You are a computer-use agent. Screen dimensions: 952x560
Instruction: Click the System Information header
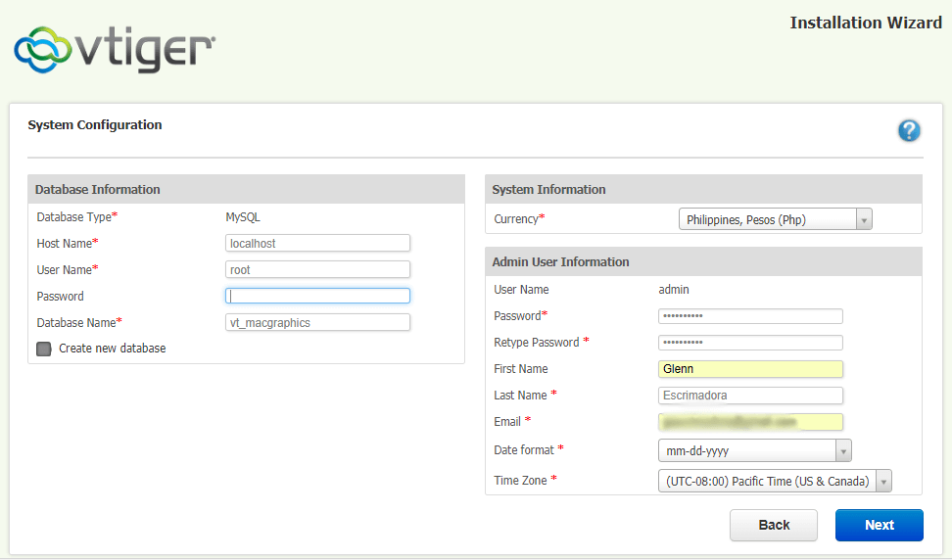703,189
